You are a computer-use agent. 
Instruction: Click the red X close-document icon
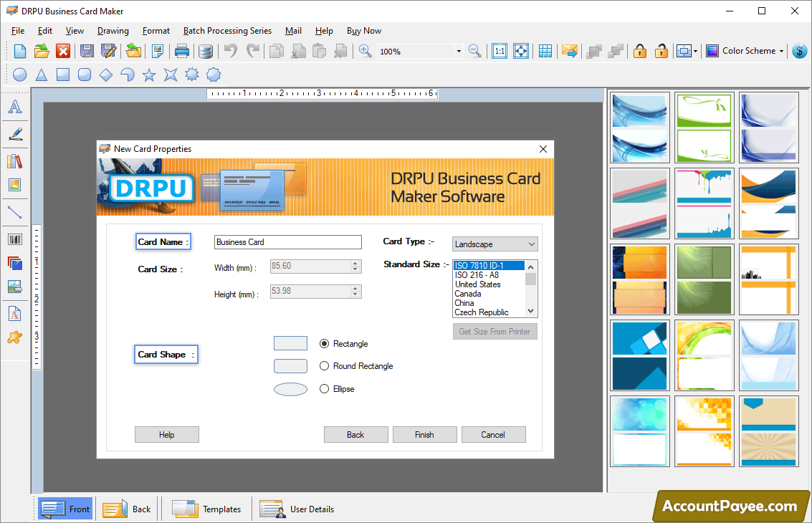coord(63,51)
